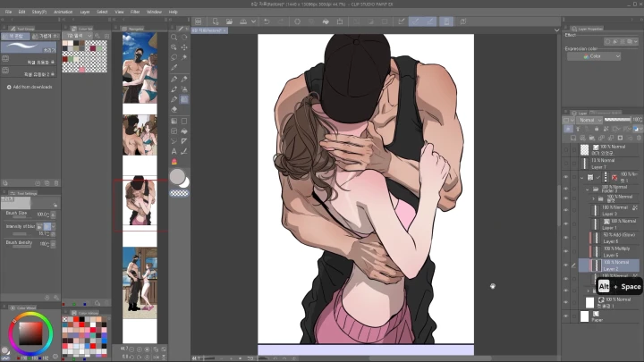Screen dimensions: 644x362
Task: Open the canvas tab list chevron
Action: [556, 30]
